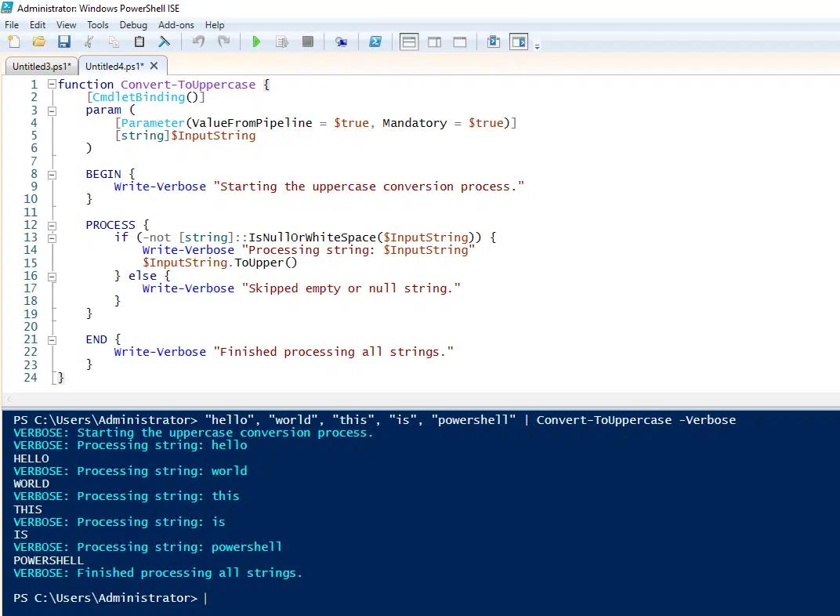Paste from clipboard using the clipboard icon
Image resolution: width=840 pixels, height=616 pixels.
tap(139, 42)
